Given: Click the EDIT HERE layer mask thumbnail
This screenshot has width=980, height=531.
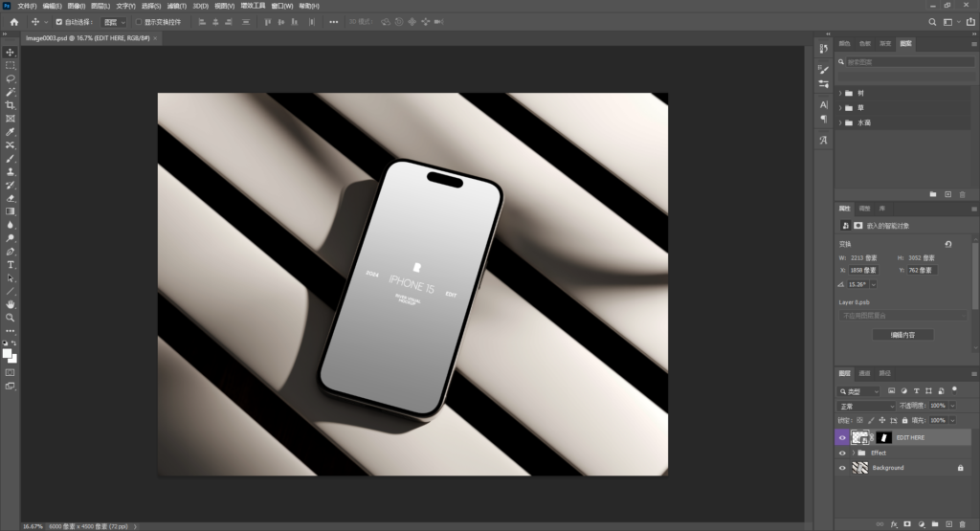Looking at the screenshot, I should click(x=883, y=438).
